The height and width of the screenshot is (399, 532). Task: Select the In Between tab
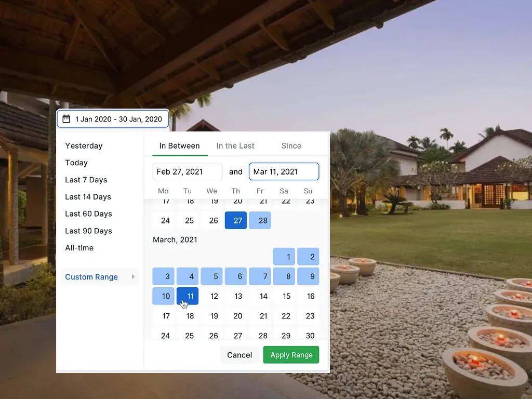pos(179,146)
